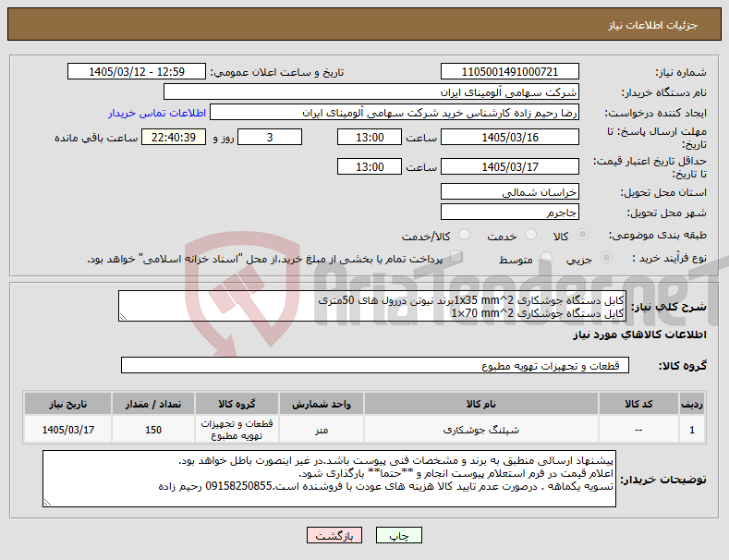Click the کد کالا column header
Viewport: 729px width, 560px height.
pos(638,404)
